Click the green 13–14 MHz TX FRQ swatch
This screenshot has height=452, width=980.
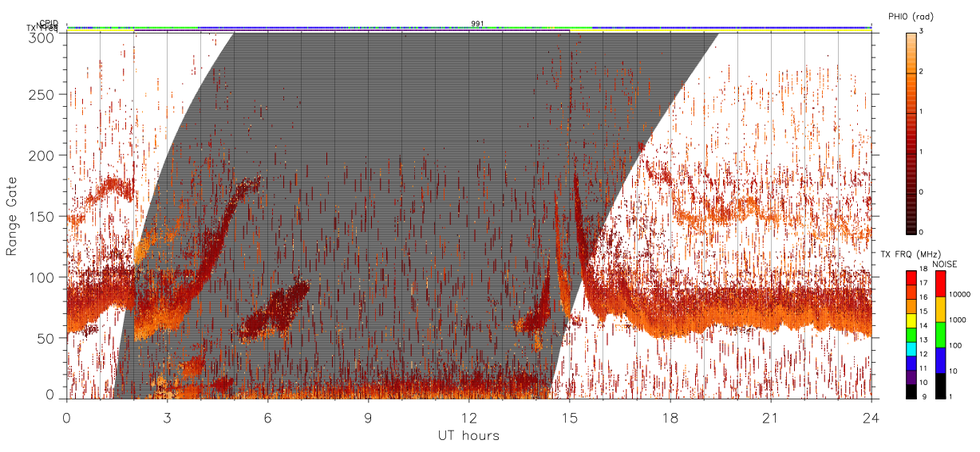click(911, 335)
